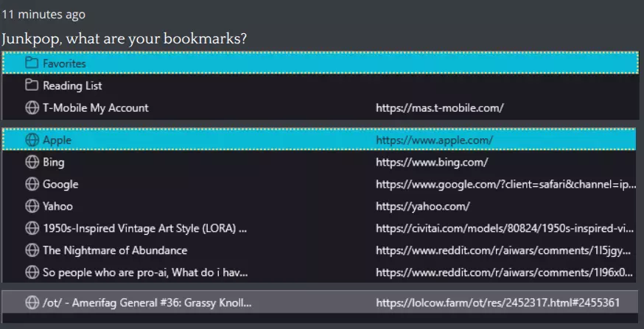Select the So people who are pro-ai title
644x329 pixels.
click(x=145, y=272)
